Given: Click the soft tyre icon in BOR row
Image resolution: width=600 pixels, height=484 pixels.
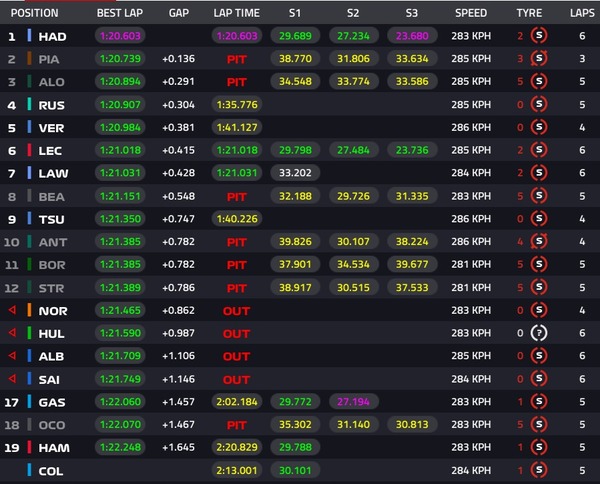Looking at the screenshot, I should pyautogui.click(x=539, y=264).
